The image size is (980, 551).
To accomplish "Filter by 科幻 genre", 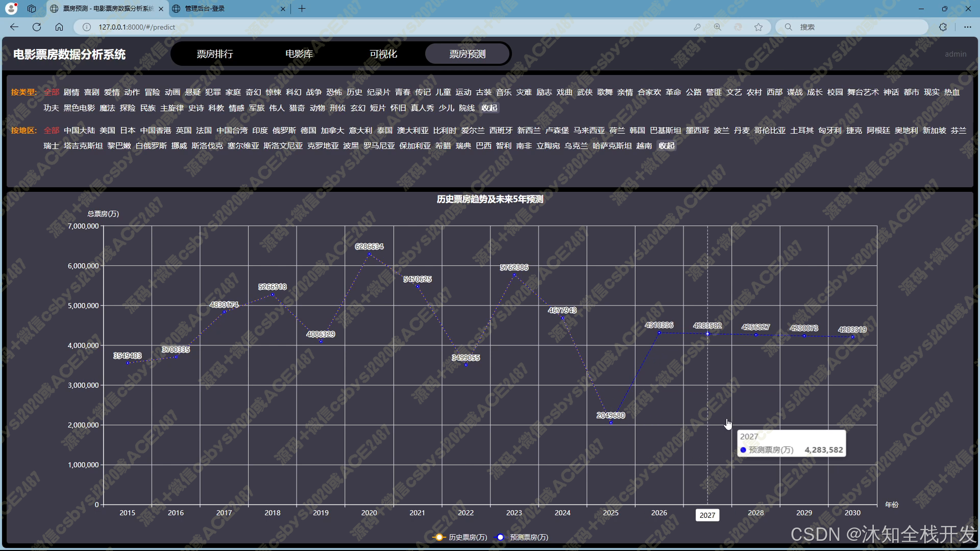I will pyautogui.click(x=293, y=92).
